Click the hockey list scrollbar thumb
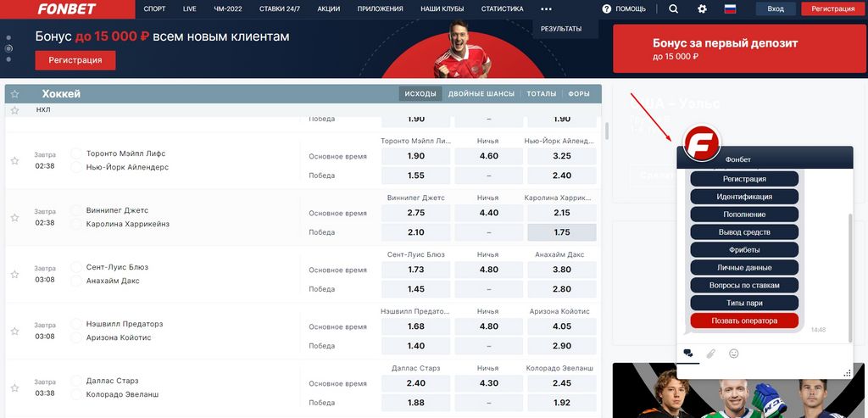The width and height of the screenshot is (868, 418). pos(607,130)
